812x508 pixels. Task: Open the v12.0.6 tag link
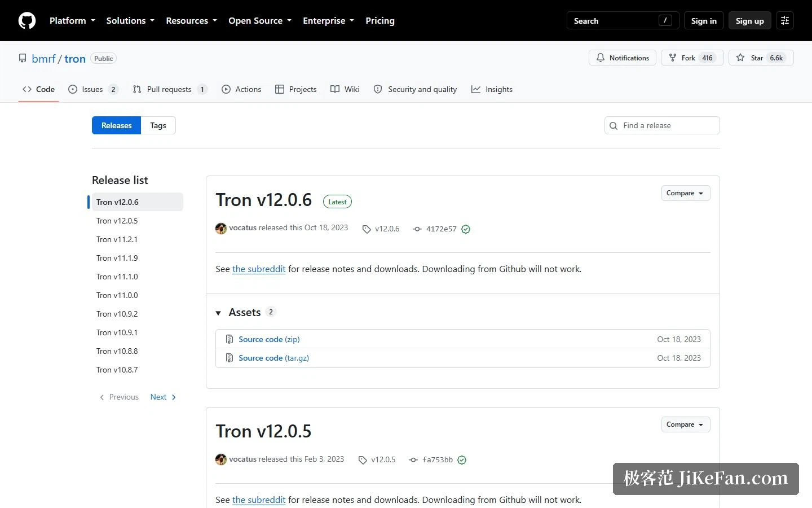(381, 229)
